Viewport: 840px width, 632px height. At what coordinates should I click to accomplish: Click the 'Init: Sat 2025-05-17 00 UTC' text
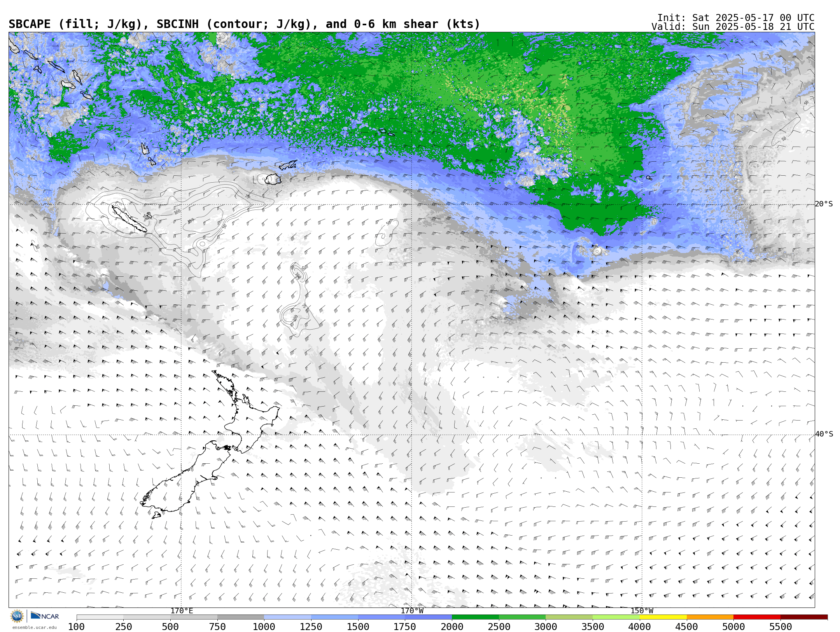[736, 18]
